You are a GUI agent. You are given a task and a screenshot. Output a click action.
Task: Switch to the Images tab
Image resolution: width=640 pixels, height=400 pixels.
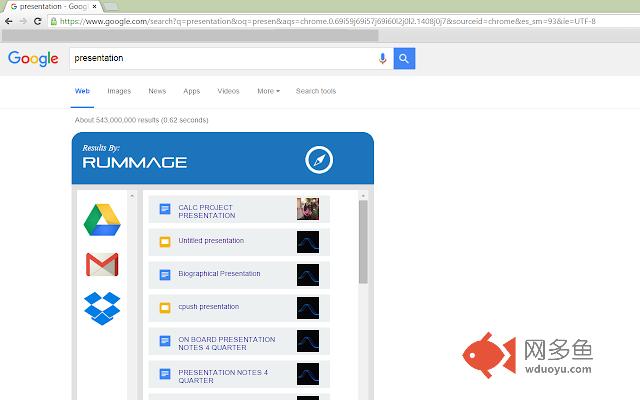click(x=119, y=91)
